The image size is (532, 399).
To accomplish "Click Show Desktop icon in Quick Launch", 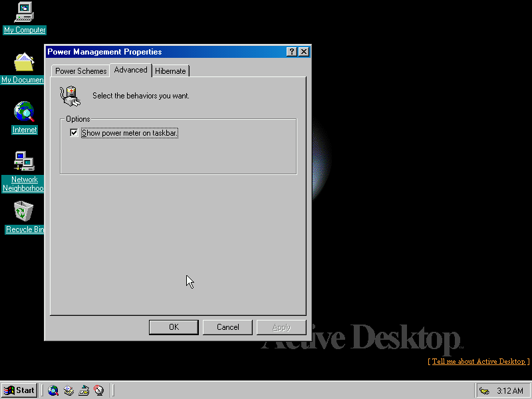I will click(84, 390).
